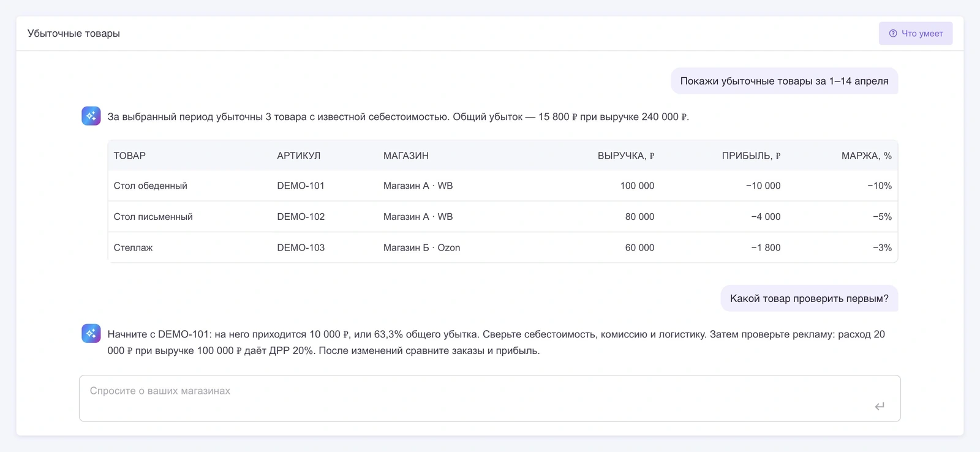Screen dimensions: 980x452
Task: Click the enter arrow send icon
Action: point(880,406)
